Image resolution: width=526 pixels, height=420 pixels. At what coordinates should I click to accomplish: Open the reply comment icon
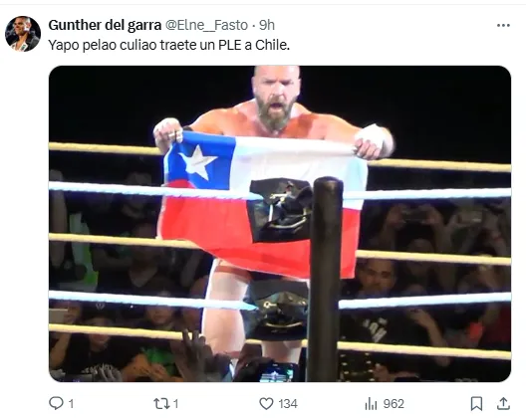(x=56, y=403)
